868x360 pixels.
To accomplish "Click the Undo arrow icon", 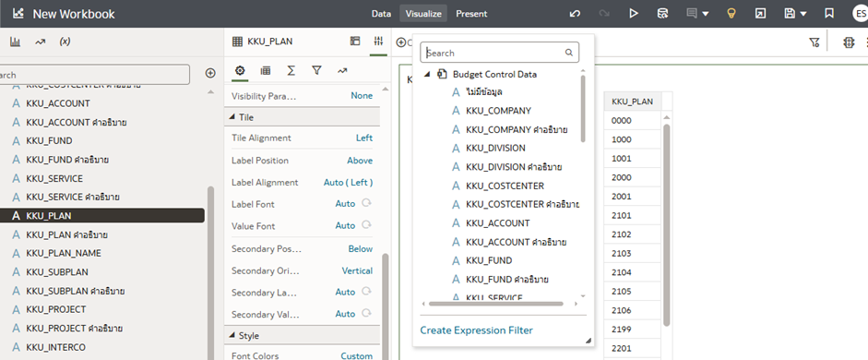I will 576,14.
